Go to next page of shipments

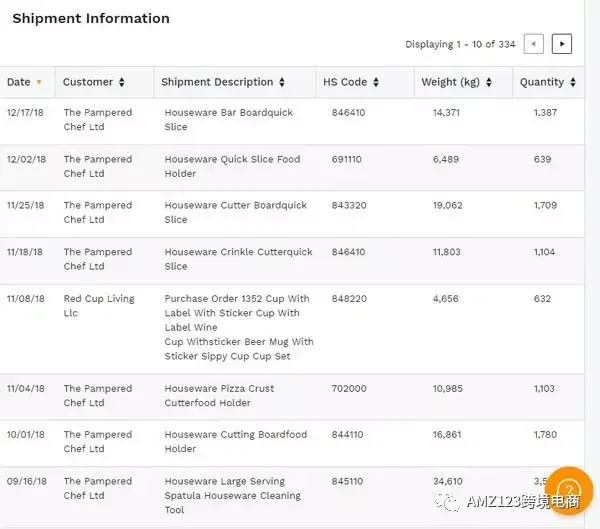561,44
